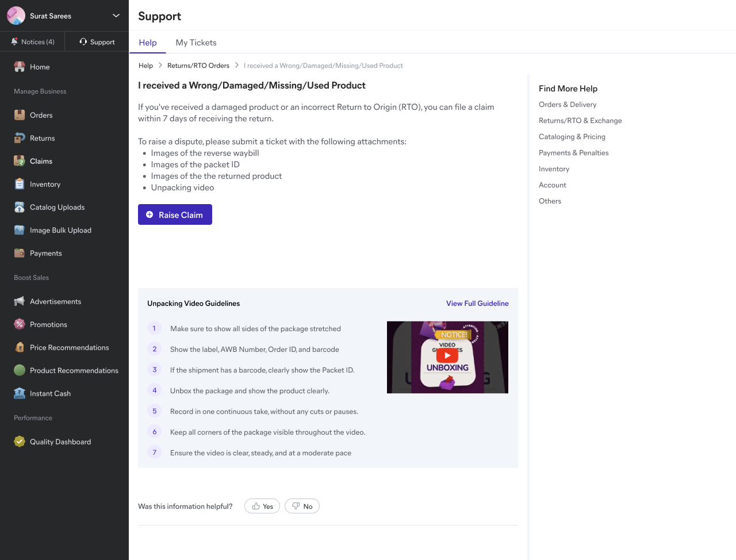Viewport: 736px width, 560px height.
Task: Mark the information helpful with Yes
Action: (262, 506)
